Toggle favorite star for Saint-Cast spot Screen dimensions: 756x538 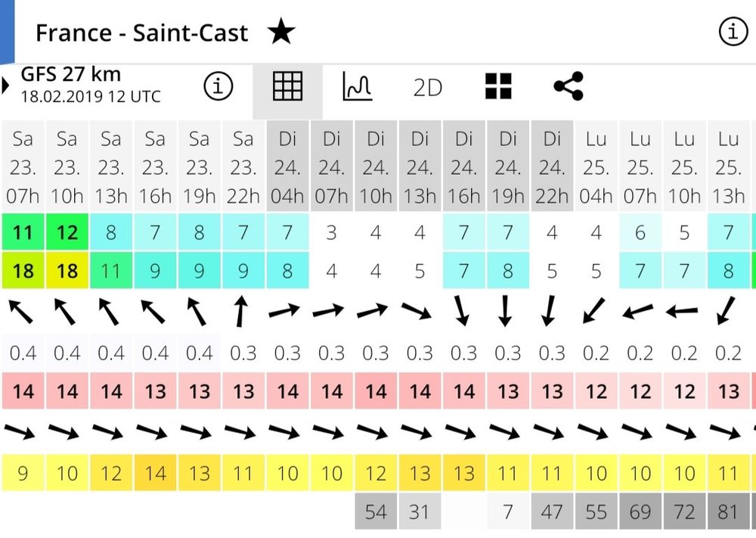point(281,31)
